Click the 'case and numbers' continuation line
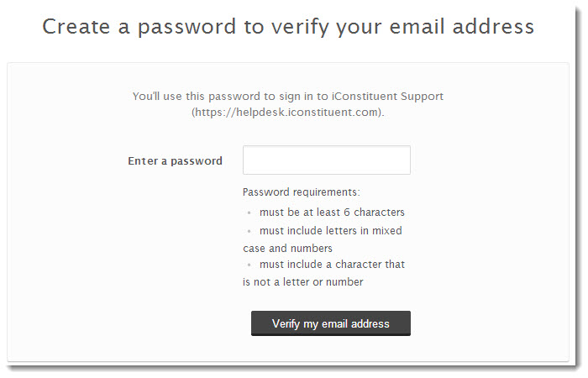The height and width of the screenshot is (378, 588). pos(287,249)
